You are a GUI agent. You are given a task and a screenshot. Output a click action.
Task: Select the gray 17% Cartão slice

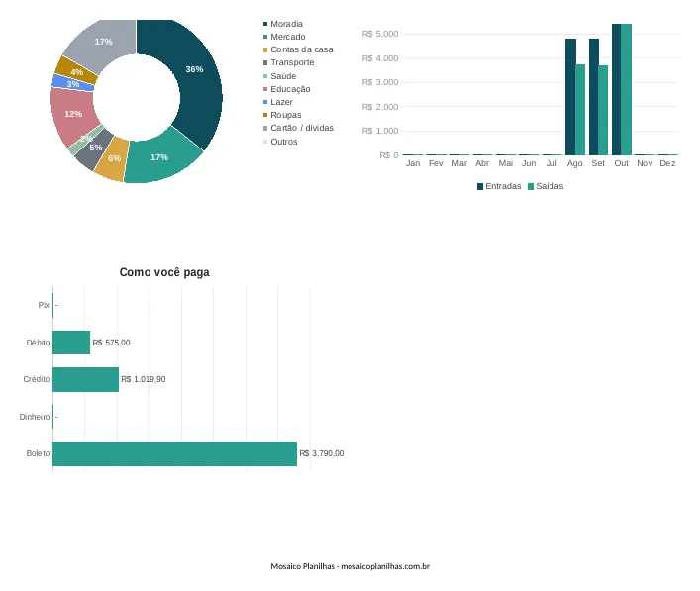pos(105,44)
